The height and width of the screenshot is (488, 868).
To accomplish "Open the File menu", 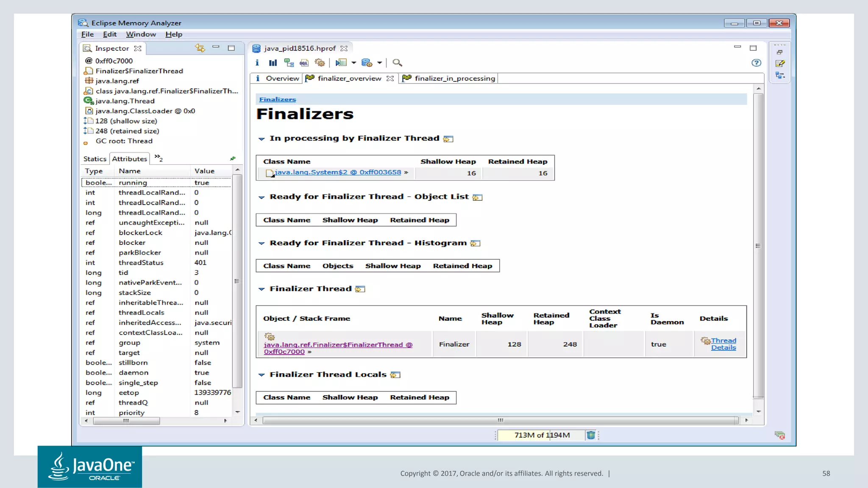I will coord(87,34).
